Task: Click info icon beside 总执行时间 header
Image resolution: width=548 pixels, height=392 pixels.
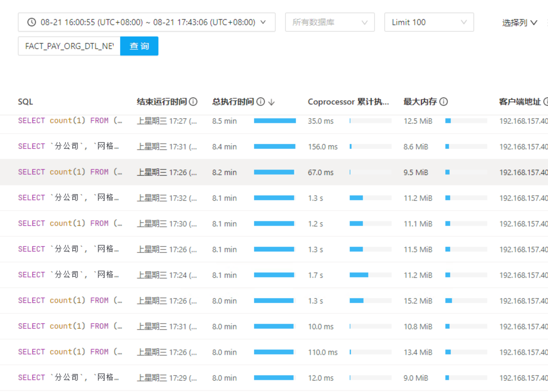Action: (x=261, y=102)
